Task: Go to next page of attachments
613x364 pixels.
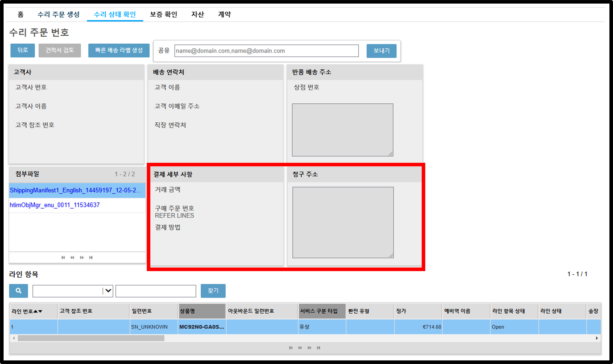Action: 82,257
